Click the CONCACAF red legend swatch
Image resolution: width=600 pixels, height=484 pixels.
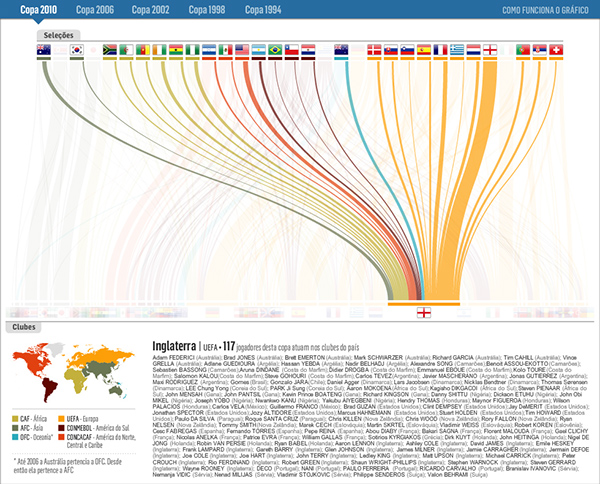(x=61, y=437)
